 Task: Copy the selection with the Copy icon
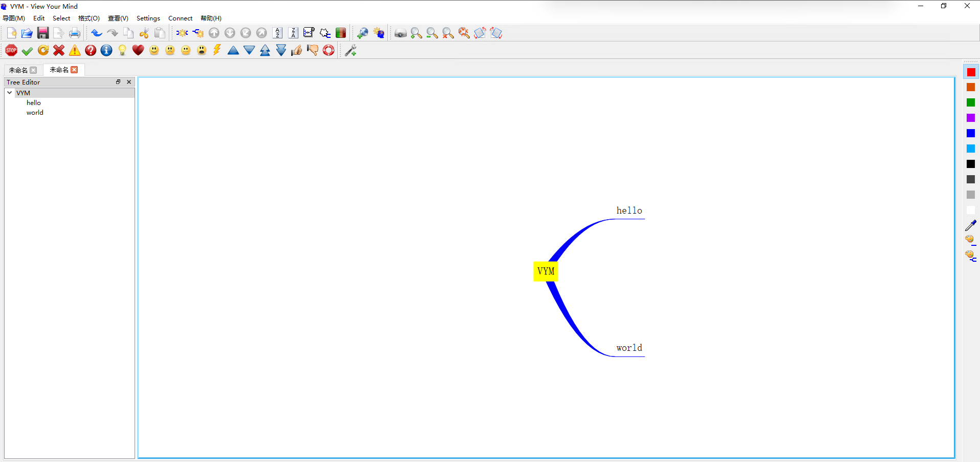[x=128, y=33]
